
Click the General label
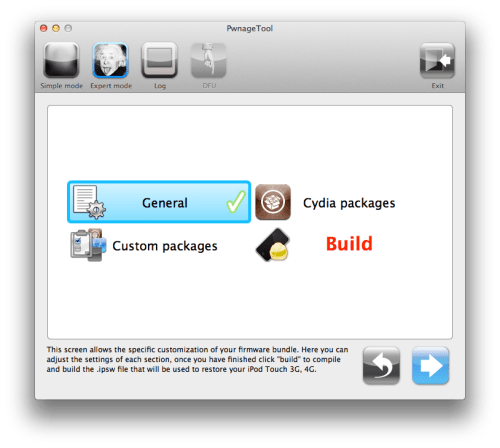tap(165, 203)
